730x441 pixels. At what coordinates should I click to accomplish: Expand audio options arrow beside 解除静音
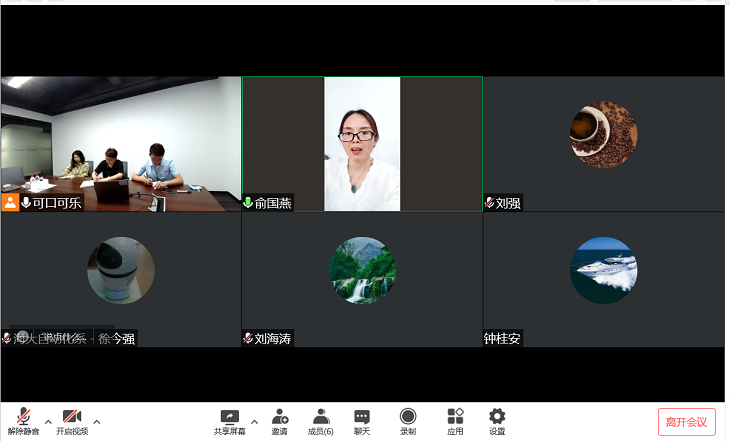[x=48, y=421]
